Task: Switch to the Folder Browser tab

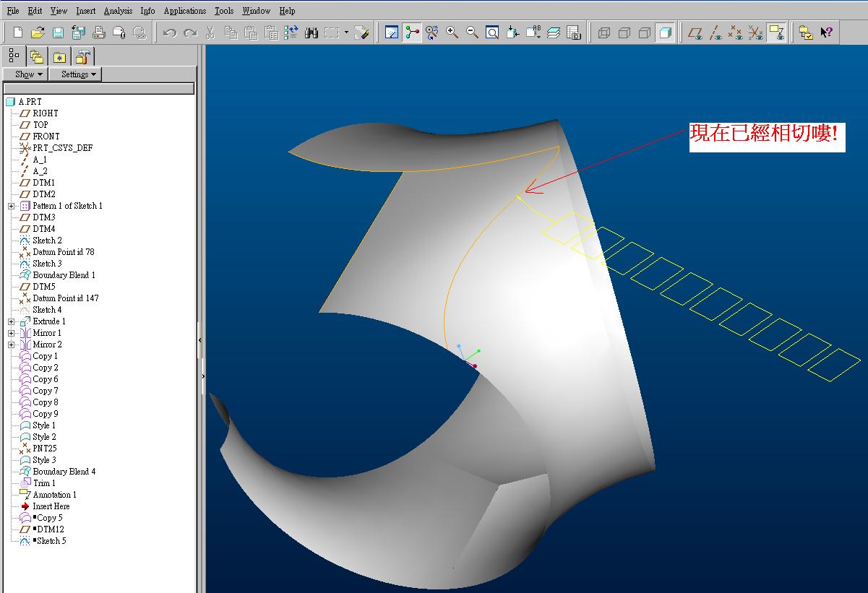Action: (x=37, y=56)
